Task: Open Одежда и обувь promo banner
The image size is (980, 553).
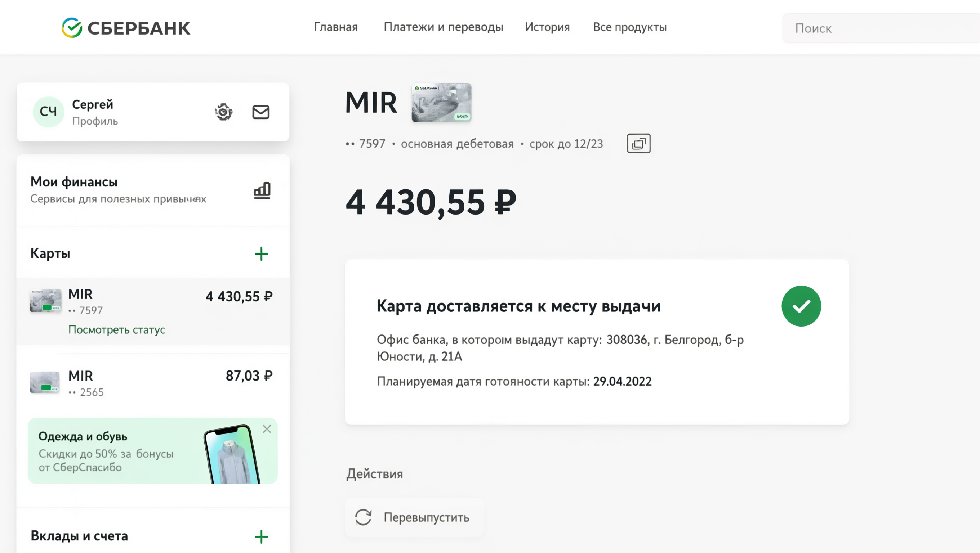Action: click(x=152, y=451)
